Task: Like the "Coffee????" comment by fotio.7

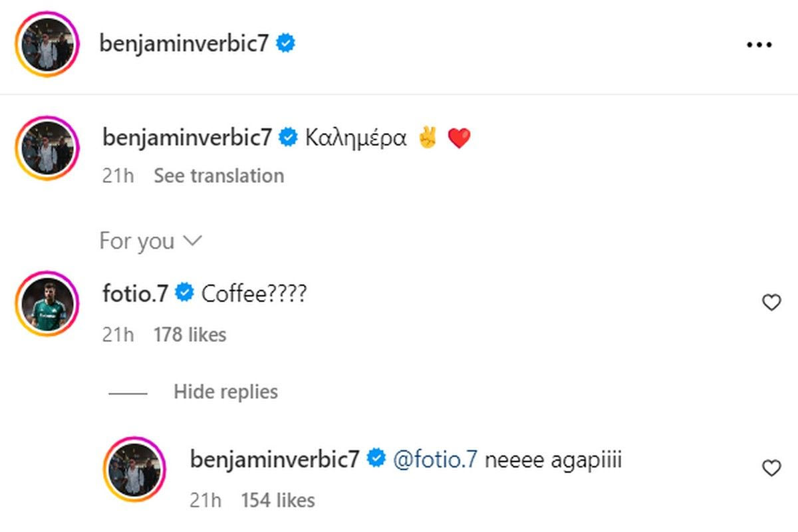Action: click(x=771, y=303)
